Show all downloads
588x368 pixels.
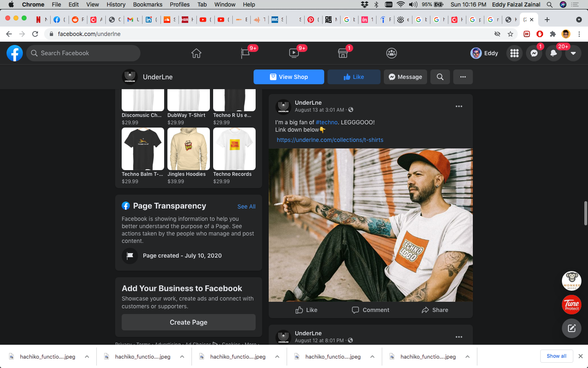(557, 356)
